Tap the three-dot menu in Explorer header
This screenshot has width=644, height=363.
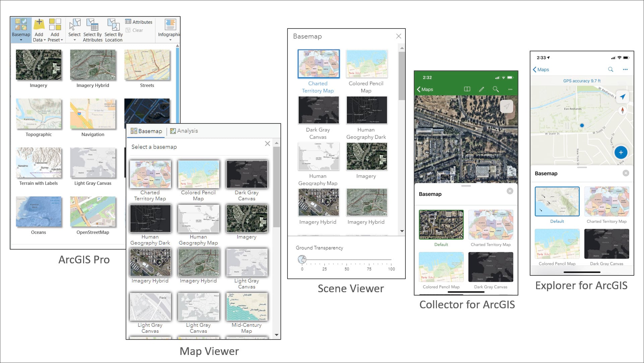(625, 69)
